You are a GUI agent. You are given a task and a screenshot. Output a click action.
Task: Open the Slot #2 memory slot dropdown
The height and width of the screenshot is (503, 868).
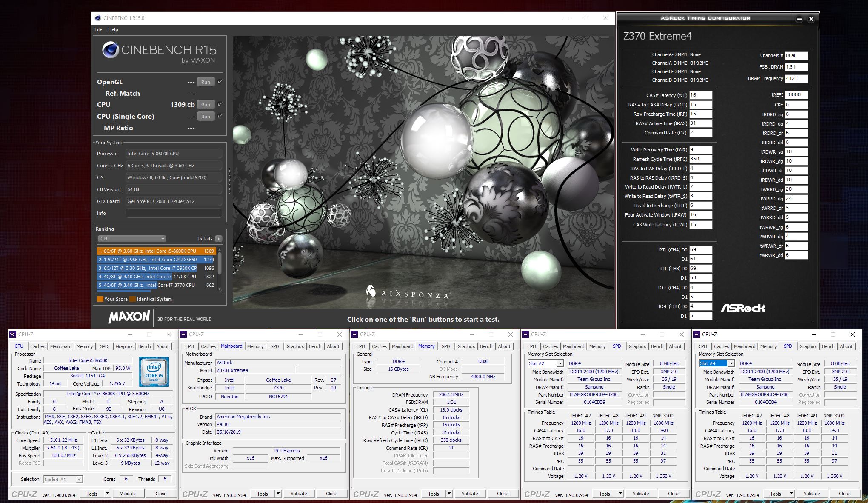545,363
